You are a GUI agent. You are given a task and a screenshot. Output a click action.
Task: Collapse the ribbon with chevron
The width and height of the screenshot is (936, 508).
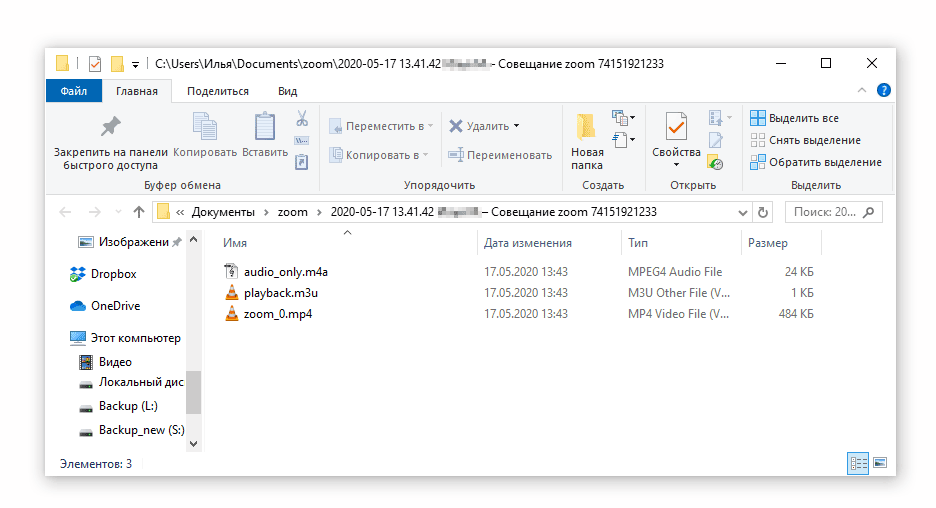click(861, 90)
